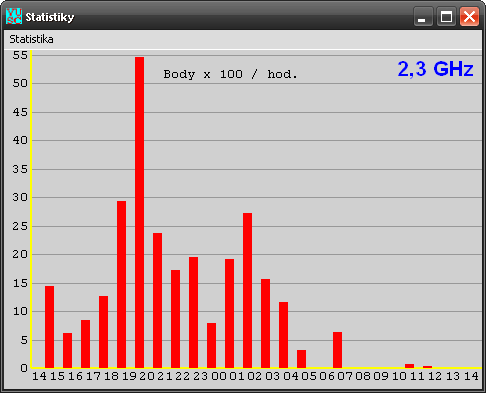
Task: Click the y-axis label 55
Action: tap(20, 55)
